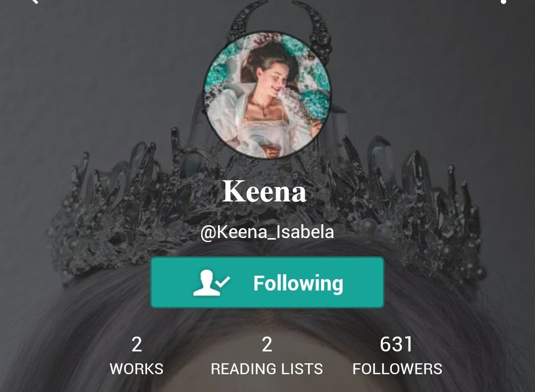Click the @Keena_Isabela username
The width and height of the screenshot is (535, 392).
point(267,232)
